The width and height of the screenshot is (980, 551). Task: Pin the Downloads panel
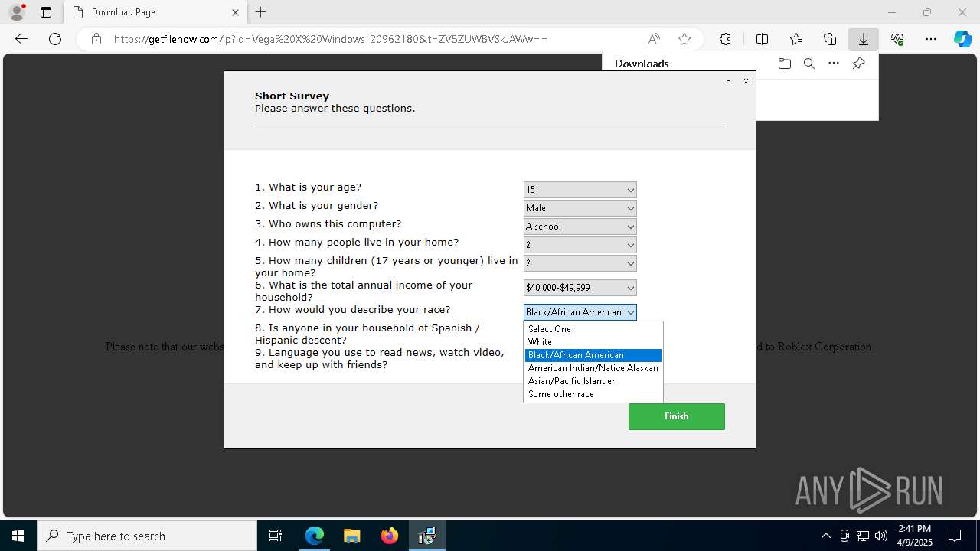(858, 64)
